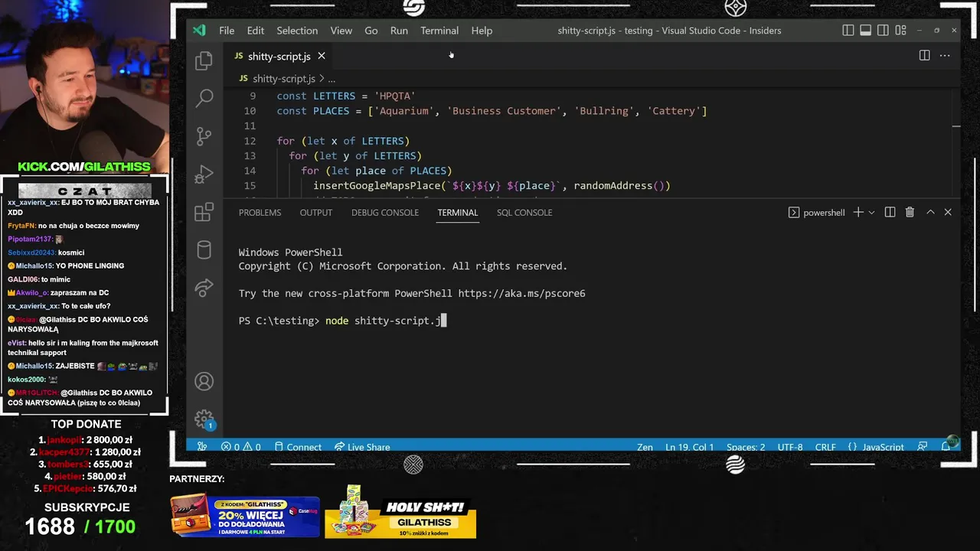980x551 pixels.
Task: Maximize the panel with chevron-up icon
Action: [x=930, y=212]
